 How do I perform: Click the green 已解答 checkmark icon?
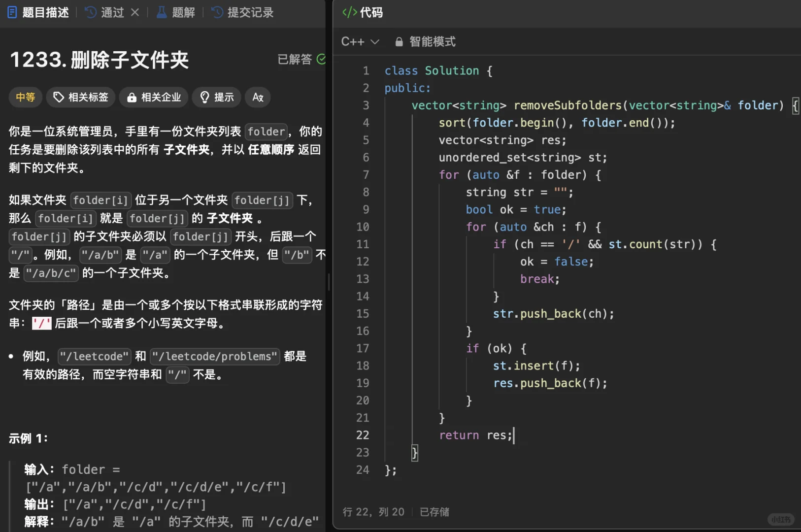click(x=321, y=59)
